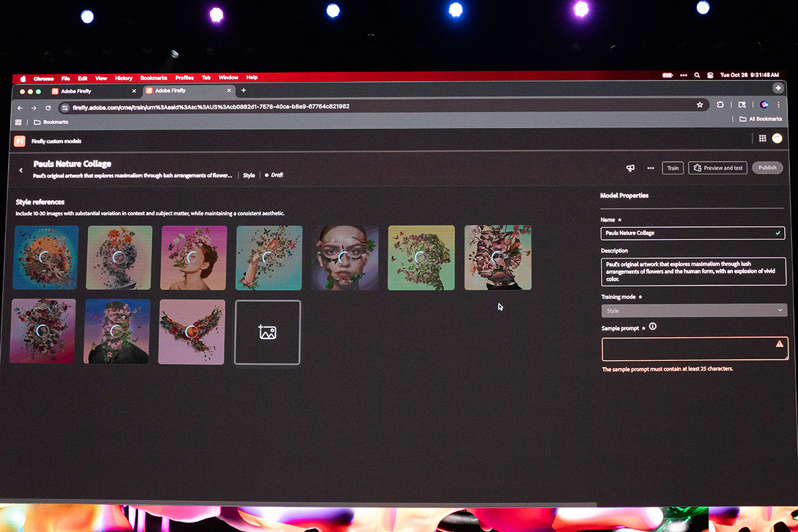Click Chrome back navigation arrow

coord(19,107)
